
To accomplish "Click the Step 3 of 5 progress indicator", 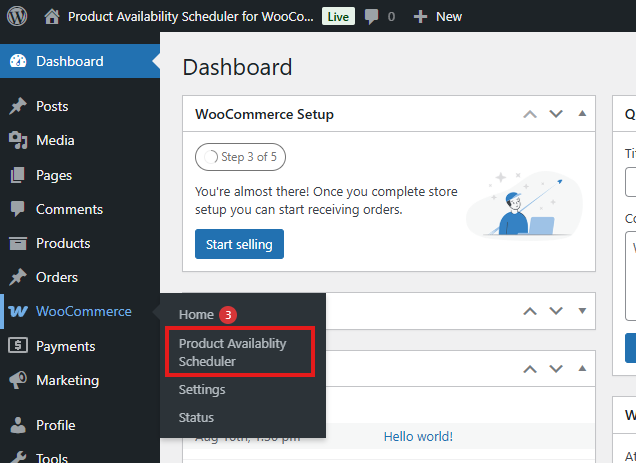I will pyautogui.click(x=244, y=157).
